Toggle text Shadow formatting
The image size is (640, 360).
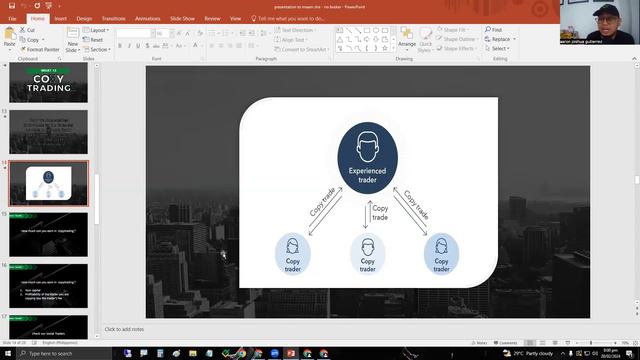pos(147,46)
